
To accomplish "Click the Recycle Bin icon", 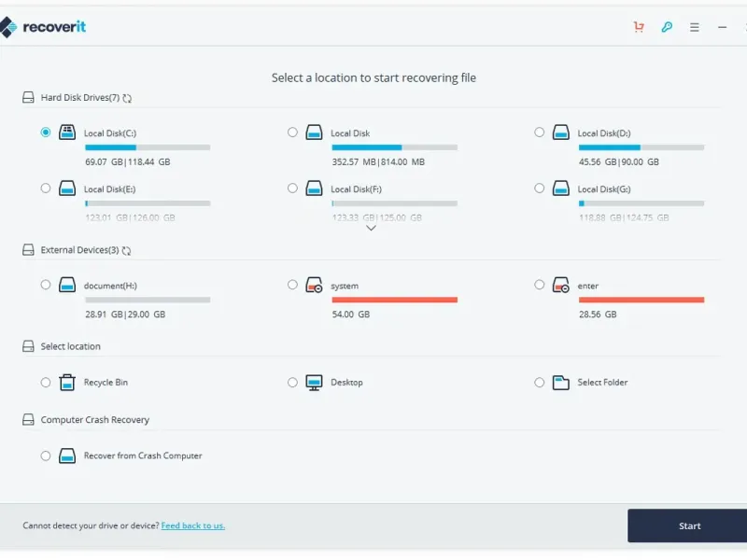I will tap(67, 382).
